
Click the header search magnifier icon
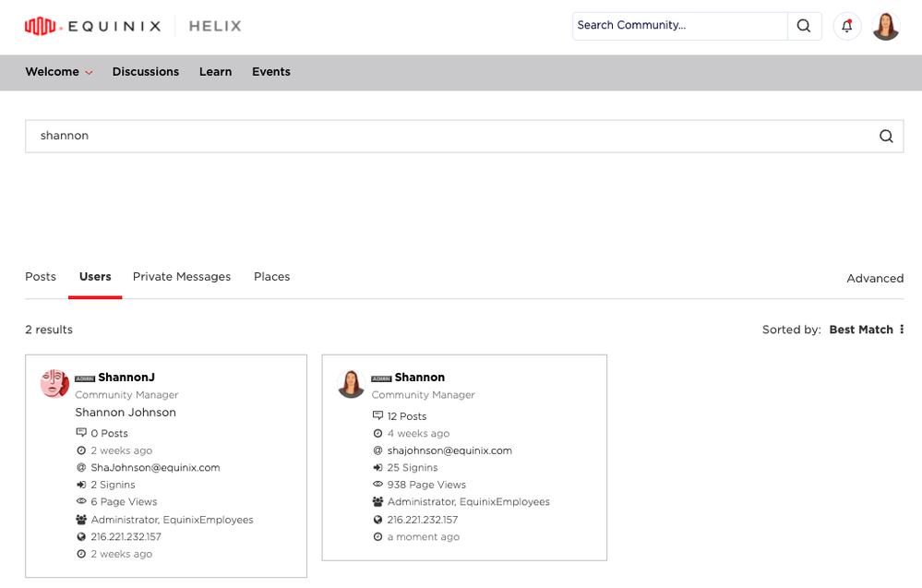click(804, 26)
